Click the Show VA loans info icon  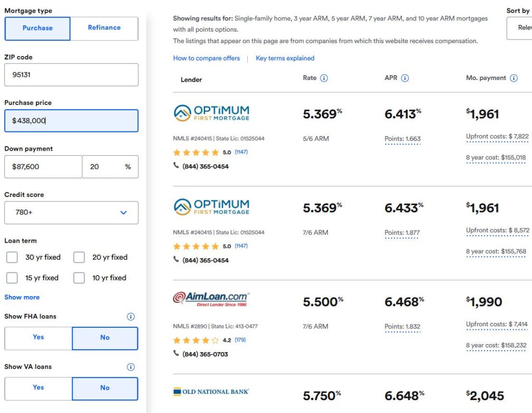tap(131, 367)
